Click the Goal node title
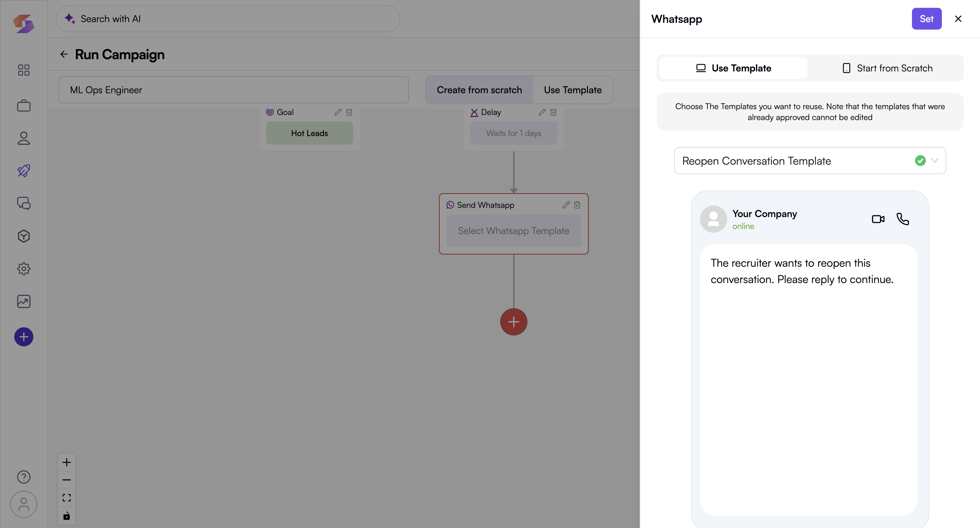 (285, 112)
